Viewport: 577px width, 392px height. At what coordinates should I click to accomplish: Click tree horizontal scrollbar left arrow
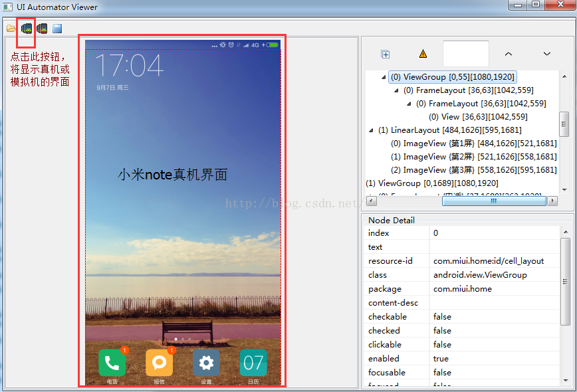coord(372,201)
